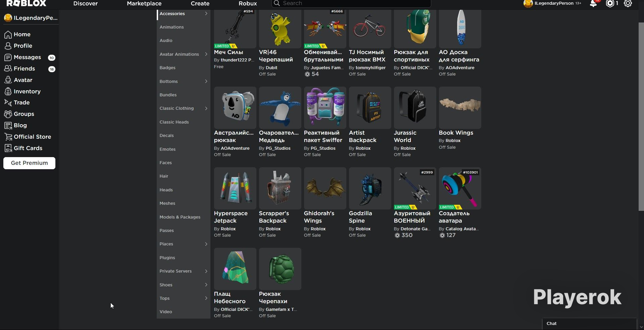Image resolution: width=644 pixels, height=330 pixels.
Task: Open Artist Backpack item title
Action: coord(362,137)
